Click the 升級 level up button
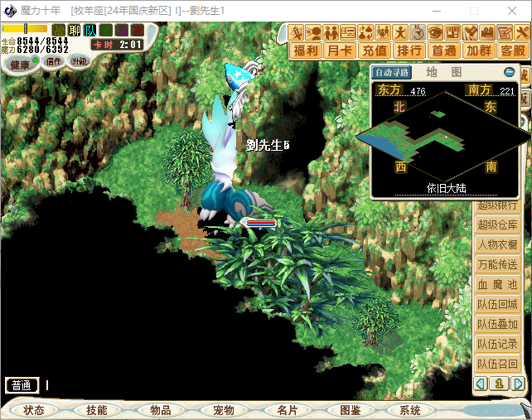This screenshot has height=420, width=532. tap(80, 61)
